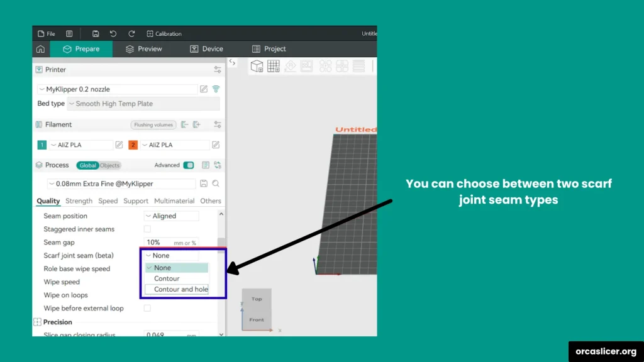Image resolution: width=644 pixels, height=362 pixels.
Task: Switch to the Preview tab
Action: pos(143,49)
